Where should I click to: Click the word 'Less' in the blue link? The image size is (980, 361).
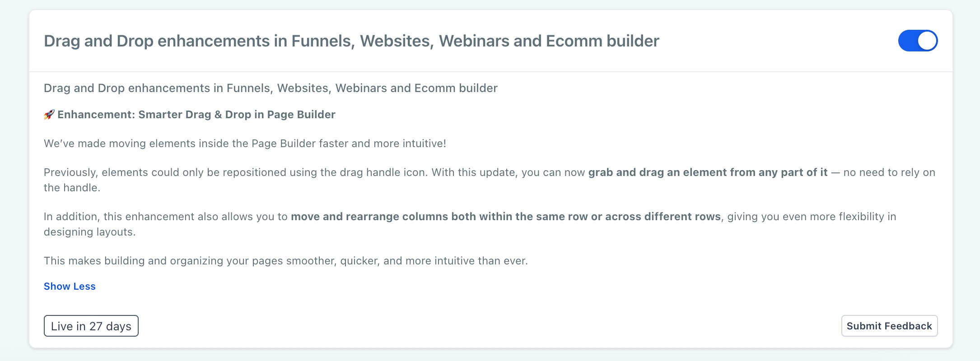click(84, 287)
